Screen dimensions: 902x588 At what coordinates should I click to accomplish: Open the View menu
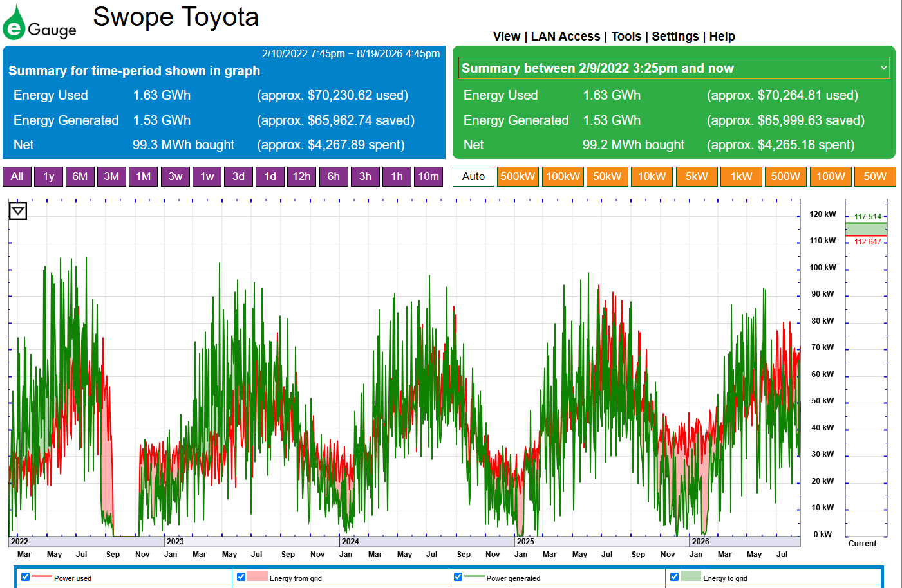coord(507,36)
